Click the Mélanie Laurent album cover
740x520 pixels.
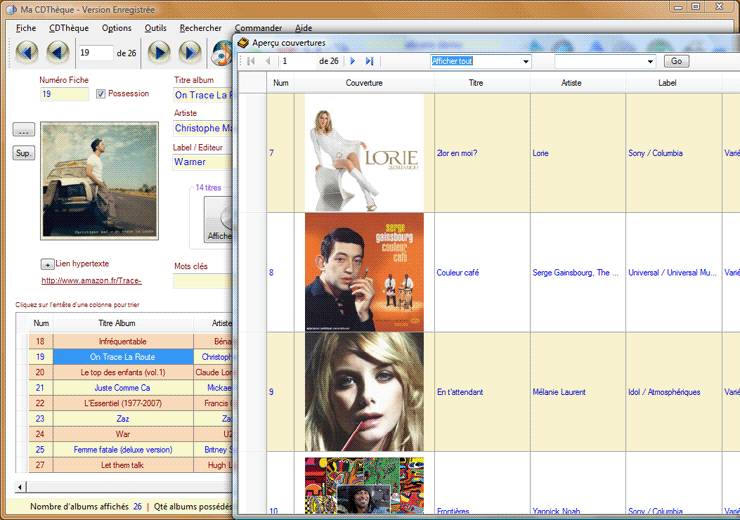tap(364, 392)
